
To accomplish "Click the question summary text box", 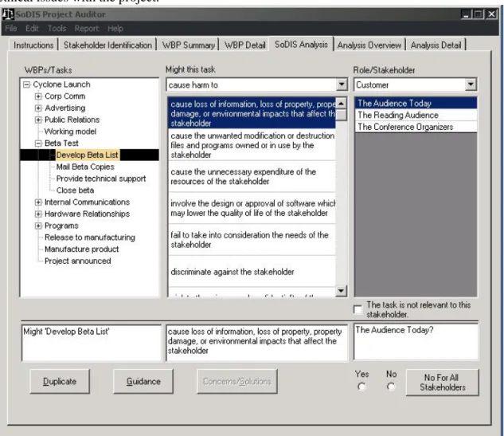I will pyautogui.click(x=256, y=343).
